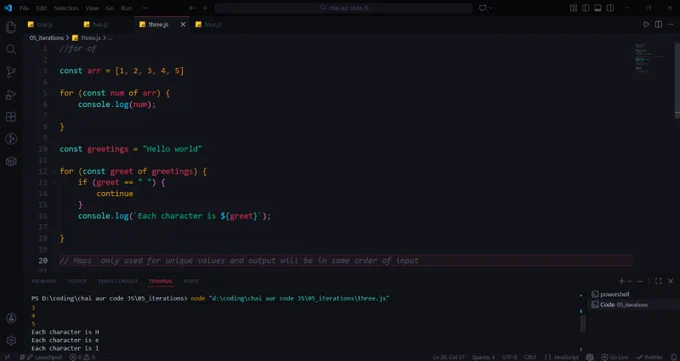Maximize the terminal panel size
Screen dimensions: 680x361
658,281
